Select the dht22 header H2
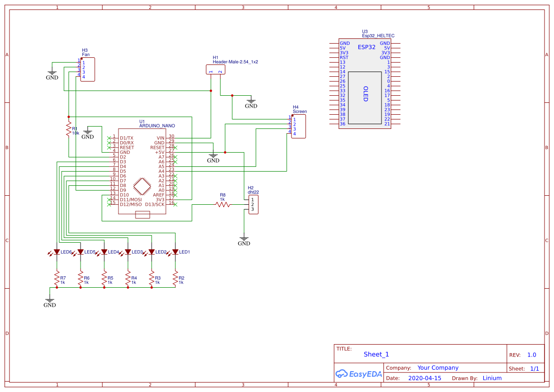554x392 pixels. point(253,204)
